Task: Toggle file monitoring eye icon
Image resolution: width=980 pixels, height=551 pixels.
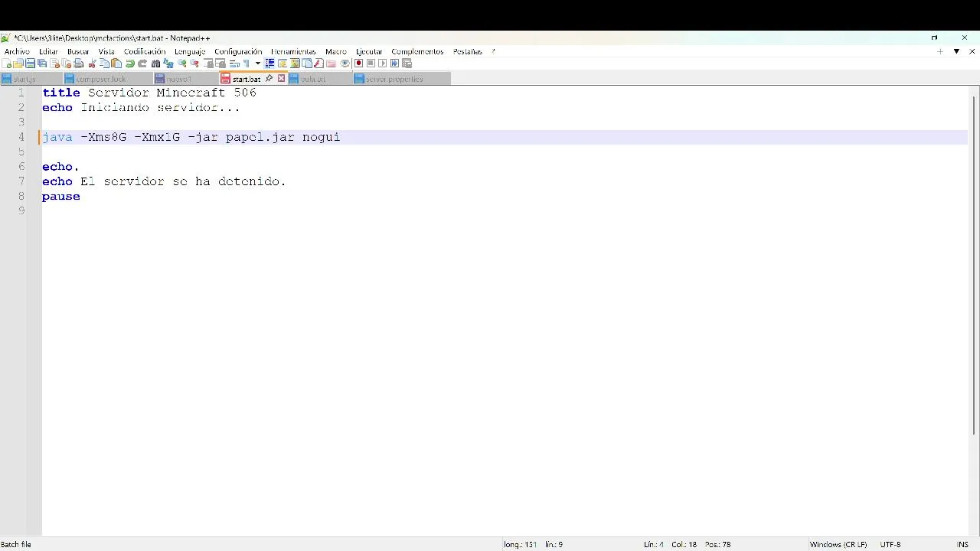Action: (x=345, y=64)
